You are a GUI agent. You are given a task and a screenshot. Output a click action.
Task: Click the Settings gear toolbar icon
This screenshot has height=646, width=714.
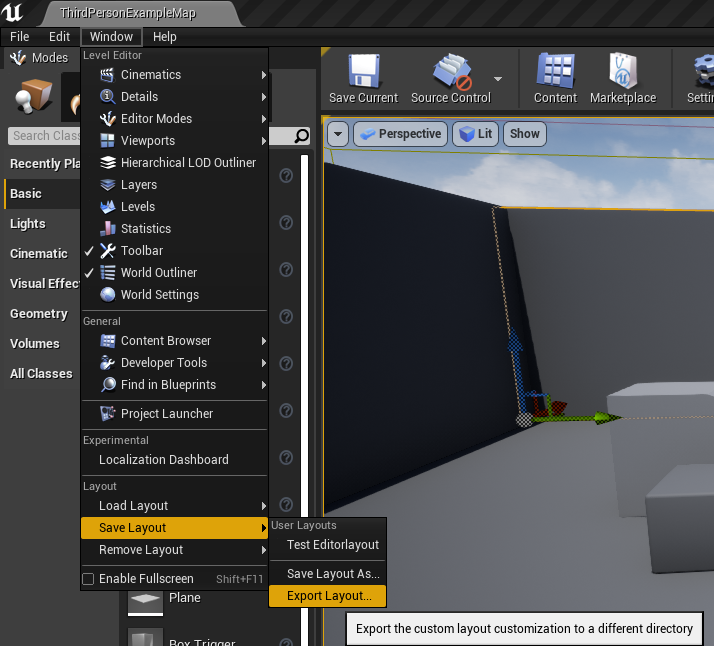pyautogui.click(x=704, y=71)
